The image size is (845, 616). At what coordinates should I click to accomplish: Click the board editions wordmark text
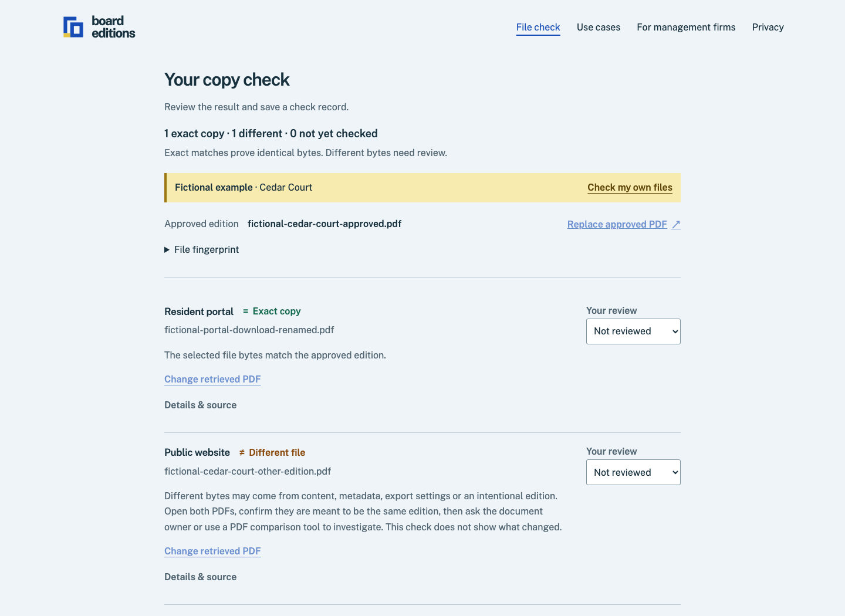[x=113, y=27]
